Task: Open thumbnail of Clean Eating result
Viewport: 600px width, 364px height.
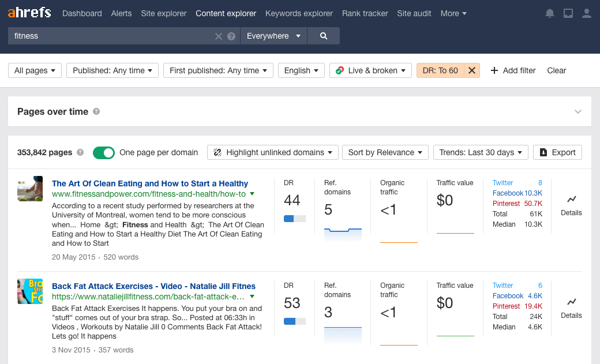Action: (30, 188)
